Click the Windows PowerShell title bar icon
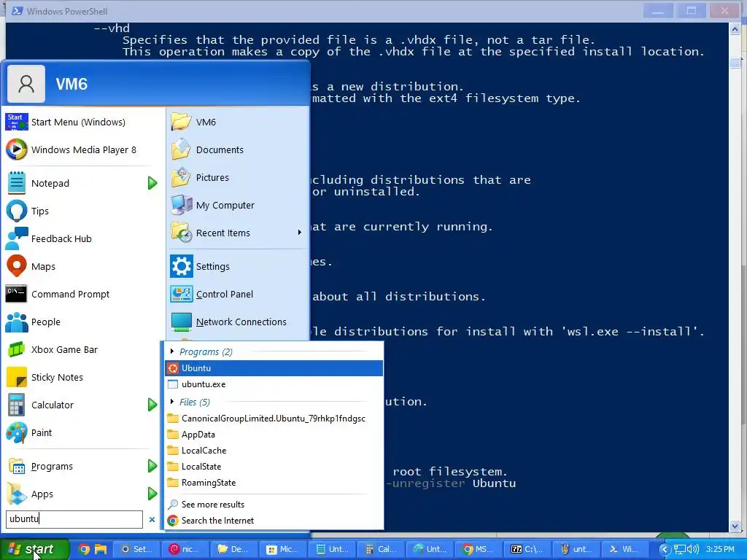The width and height of the screenshot is (747, 560). point(18,11)
